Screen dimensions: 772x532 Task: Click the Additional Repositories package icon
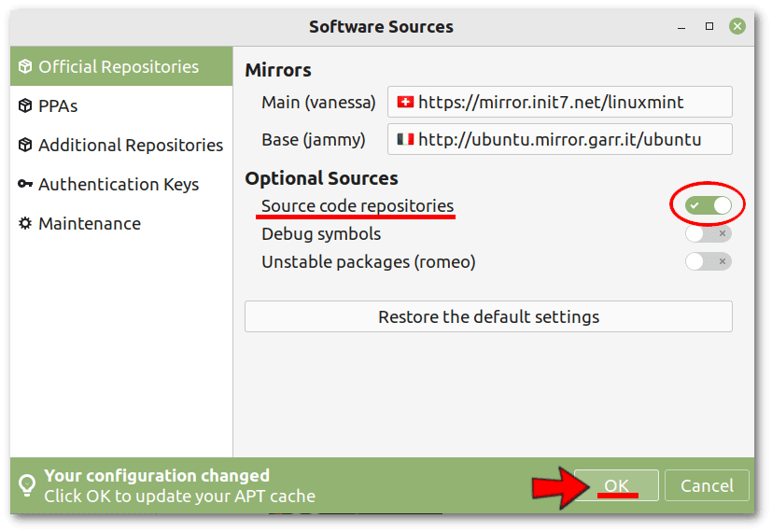pos(25,146)
